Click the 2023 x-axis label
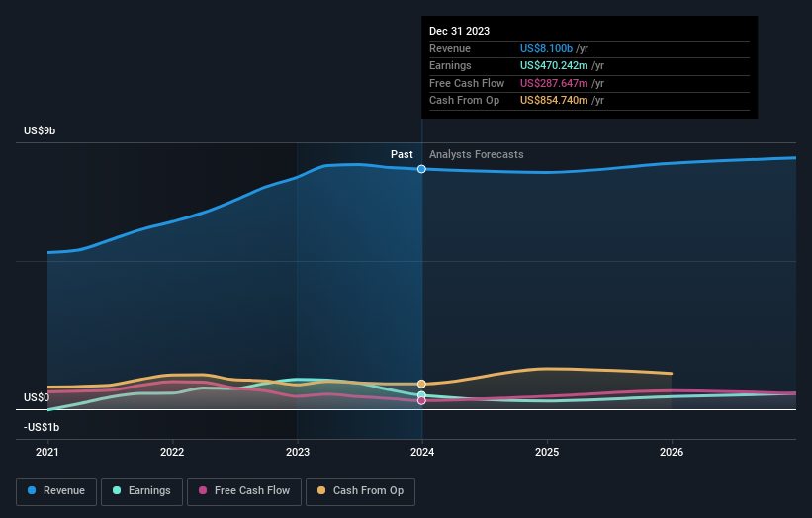 (298, 453)
